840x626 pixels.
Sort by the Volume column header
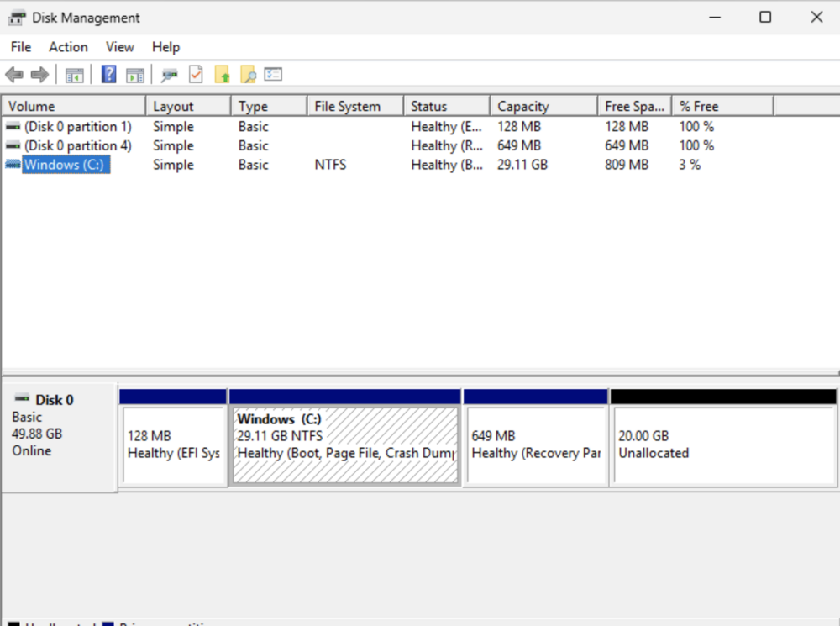[x=73, y=106]
